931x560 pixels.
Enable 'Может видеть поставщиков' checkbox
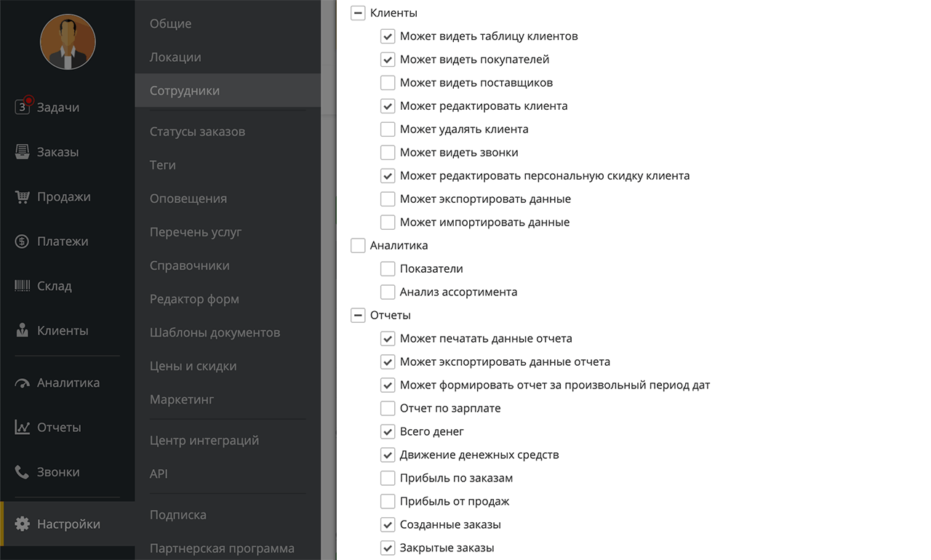point(388,82)
